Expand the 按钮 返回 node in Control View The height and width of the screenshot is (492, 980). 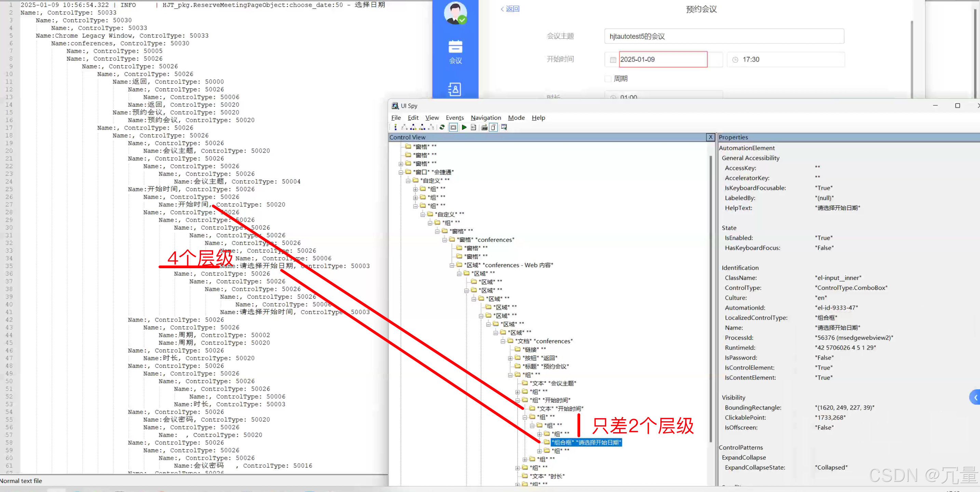click(511, 358)
